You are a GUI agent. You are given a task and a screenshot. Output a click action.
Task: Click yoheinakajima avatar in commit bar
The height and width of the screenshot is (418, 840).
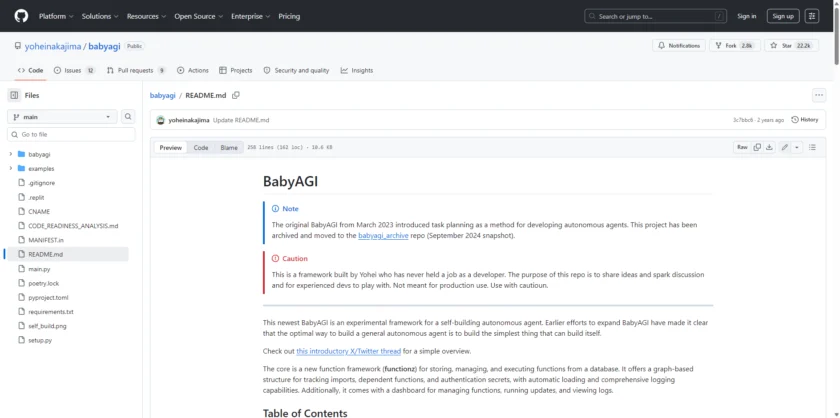coord(160,120)
